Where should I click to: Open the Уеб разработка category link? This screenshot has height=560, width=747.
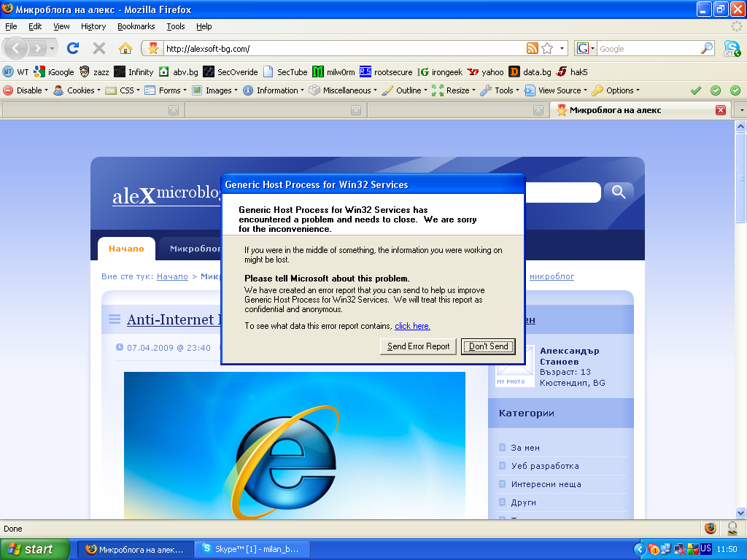point(545,466)
